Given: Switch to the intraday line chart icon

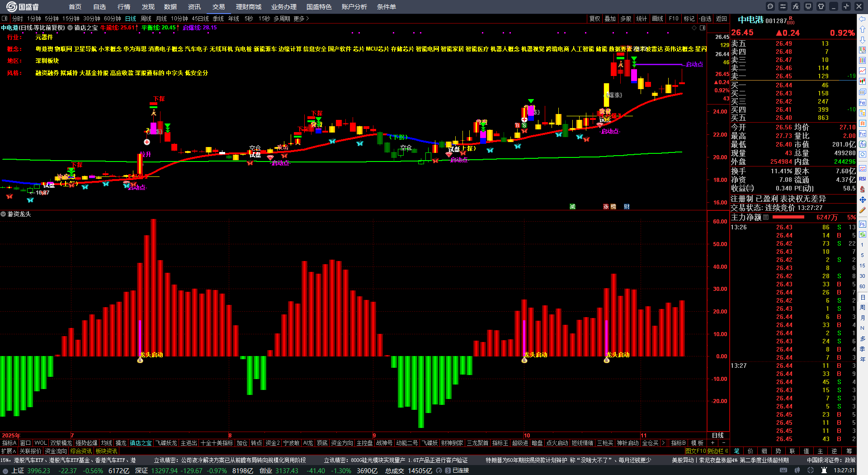Looking at the screenshot, I should tap(863, 71).
